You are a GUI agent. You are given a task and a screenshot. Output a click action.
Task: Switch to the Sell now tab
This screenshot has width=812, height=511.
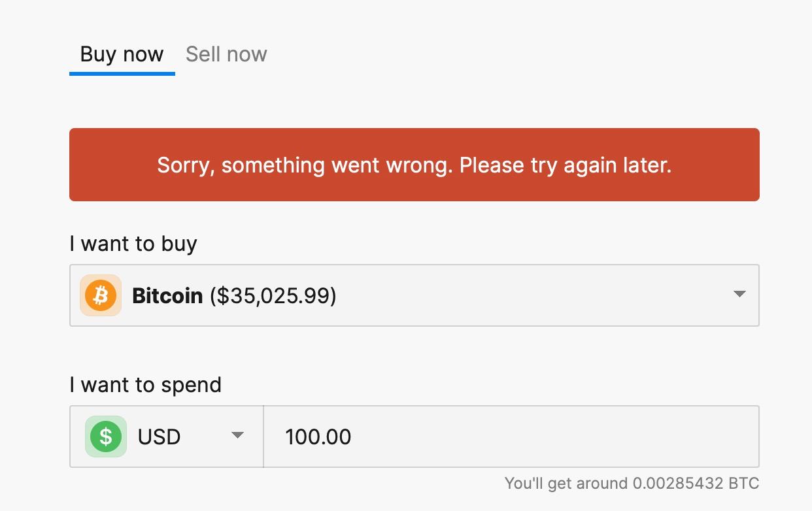[226, 54]
